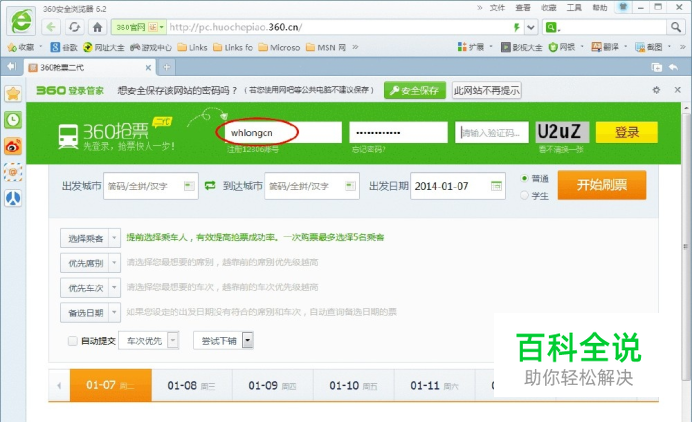Viewport: 692px width, 422px height.
Task: Open the Links bookmark folder
Action: tap(192, 47)
